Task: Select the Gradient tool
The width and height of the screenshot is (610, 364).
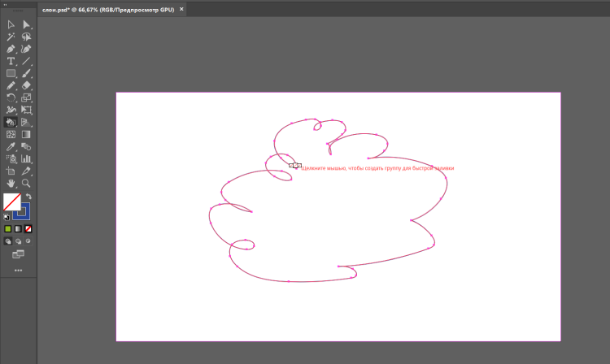Action: pos(26,134)
